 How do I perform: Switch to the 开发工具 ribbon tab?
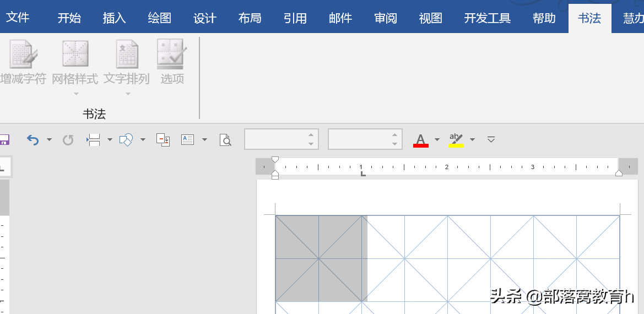(487, 18)
